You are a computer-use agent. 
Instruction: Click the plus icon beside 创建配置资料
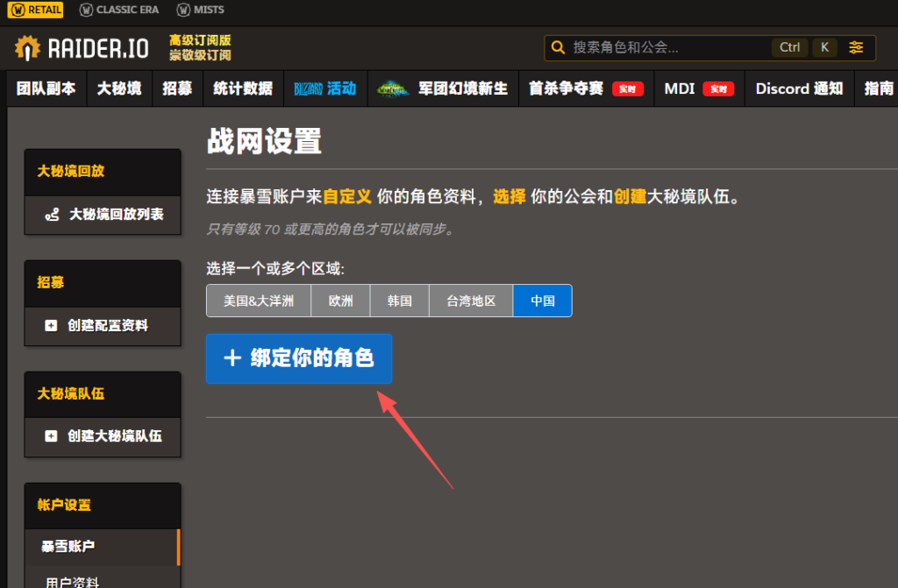[51, 325]
